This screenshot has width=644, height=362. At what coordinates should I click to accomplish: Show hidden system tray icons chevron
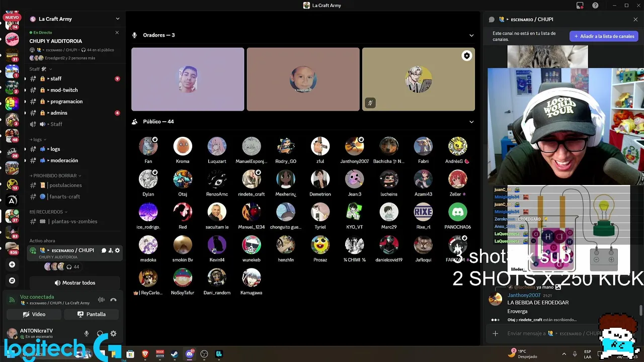[564, 354]
